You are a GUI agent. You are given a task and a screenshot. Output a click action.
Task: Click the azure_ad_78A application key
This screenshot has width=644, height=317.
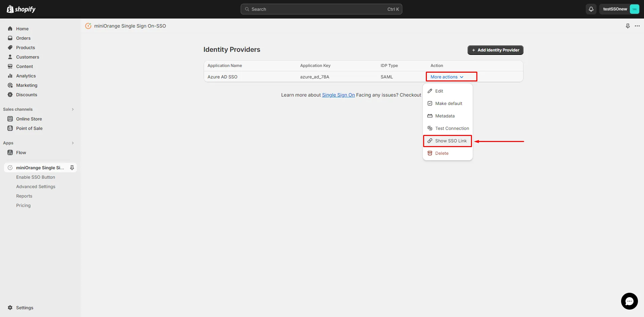[314, 77]
